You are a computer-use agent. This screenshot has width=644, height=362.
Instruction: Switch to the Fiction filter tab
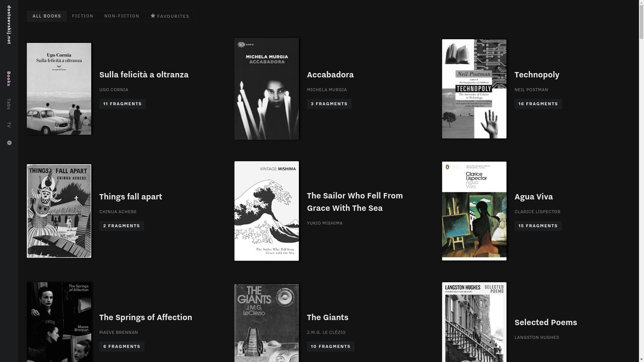pos(83,16)
